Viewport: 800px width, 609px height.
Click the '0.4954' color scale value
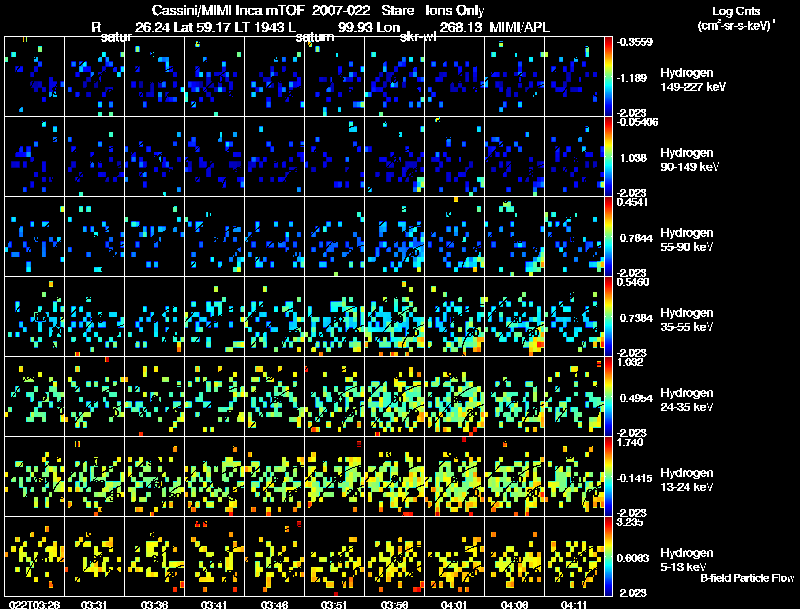pos(636,398)
